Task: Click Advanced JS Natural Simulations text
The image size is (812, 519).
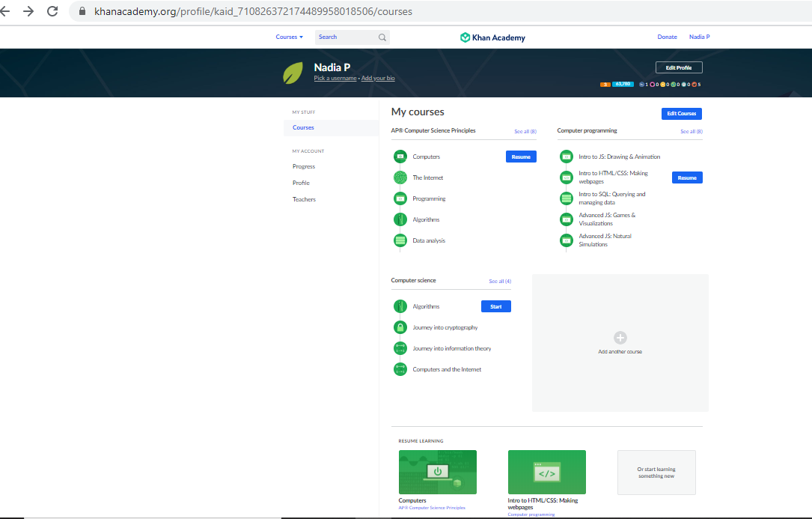Action: click(x=605, y=240)
